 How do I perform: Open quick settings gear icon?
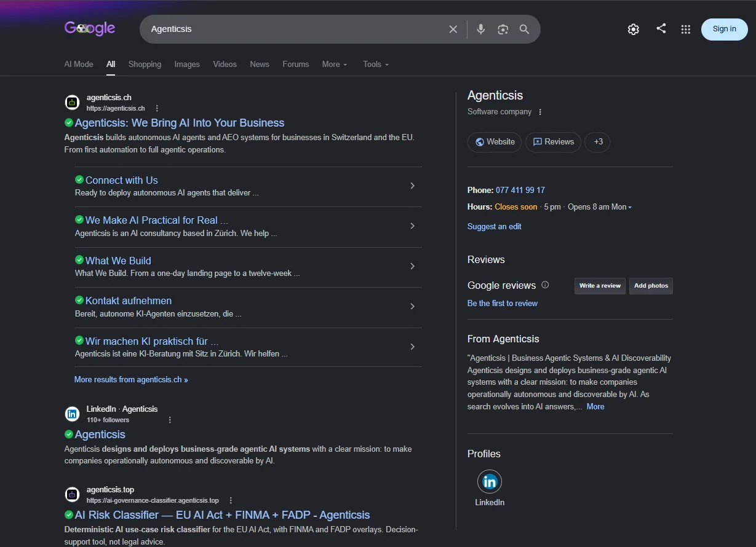click(634, 29)
